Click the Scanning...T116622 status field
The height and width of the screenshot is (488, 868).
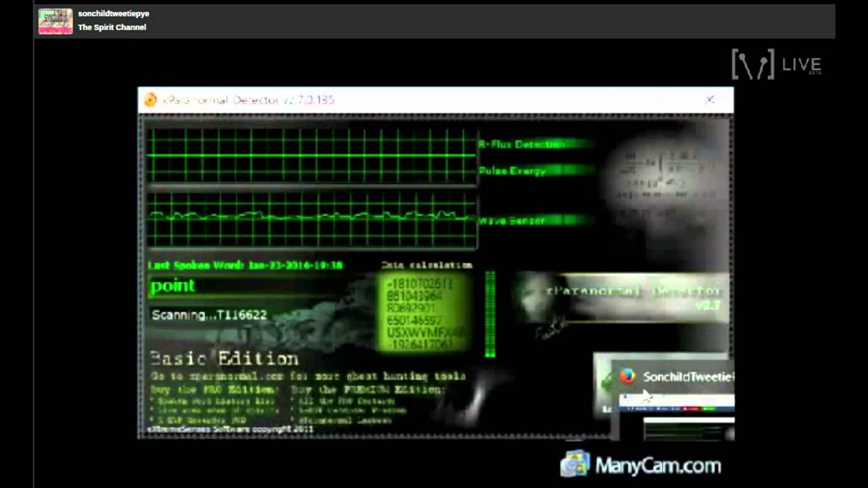tap(210, 314)
